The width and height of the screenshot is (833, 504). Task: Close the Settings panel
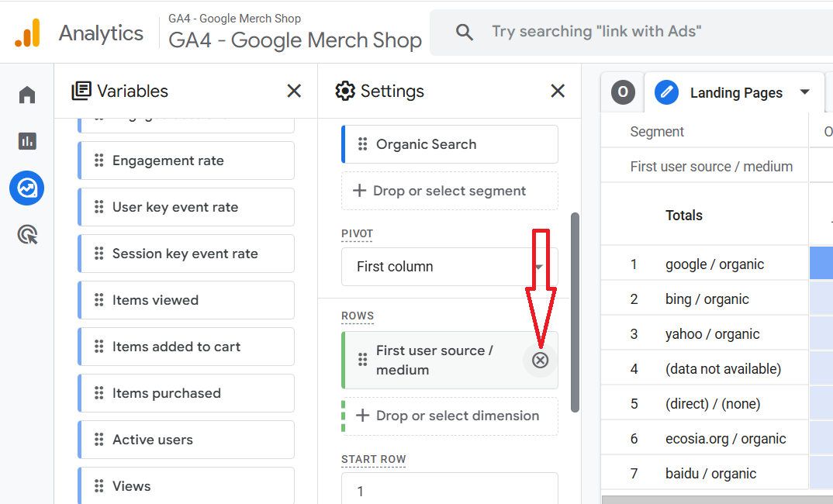pos(558,91)
